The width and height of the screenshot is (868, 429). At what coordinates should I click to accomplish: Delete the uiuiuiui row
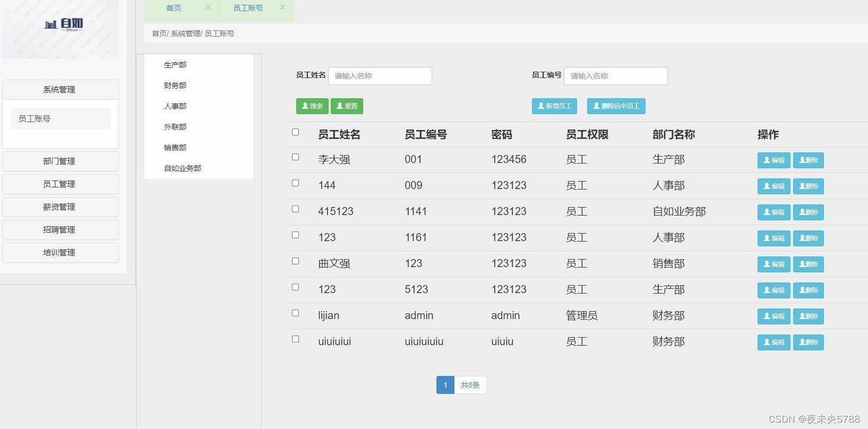809,342
